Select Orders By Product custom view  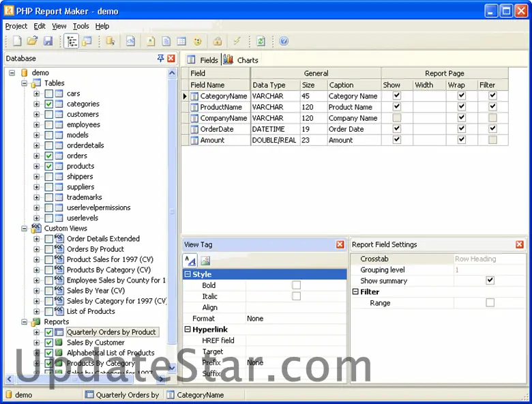[95, 249]
